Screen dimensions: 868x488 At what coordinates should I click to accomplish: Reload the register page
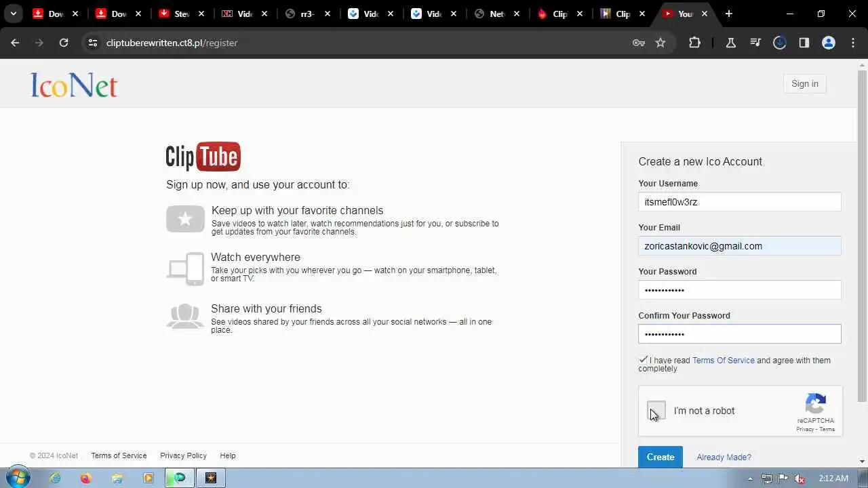(64, 43)
